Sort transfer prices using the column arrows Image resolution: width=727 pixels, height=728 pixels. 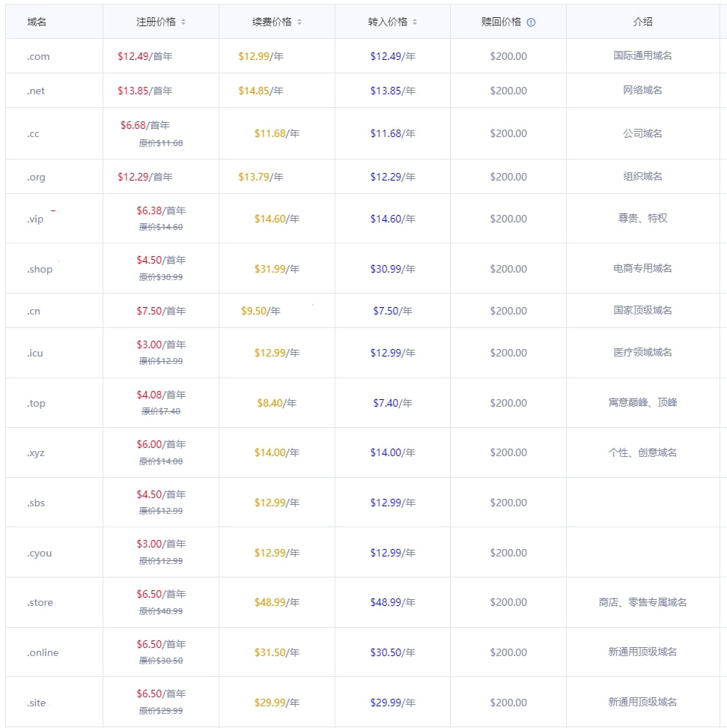coord(416,22)
